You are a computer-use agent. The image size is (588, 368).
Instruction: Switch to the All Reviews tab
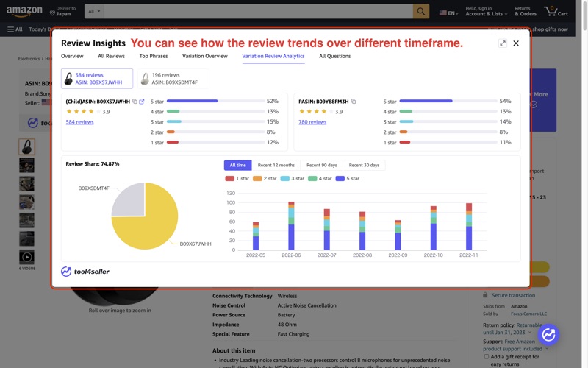coord(112,56)
